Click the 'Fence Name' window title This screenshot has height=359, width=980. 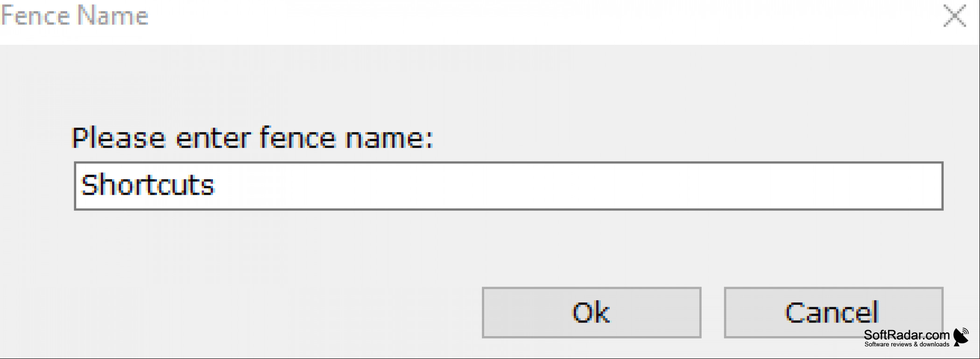pos(75,15)
